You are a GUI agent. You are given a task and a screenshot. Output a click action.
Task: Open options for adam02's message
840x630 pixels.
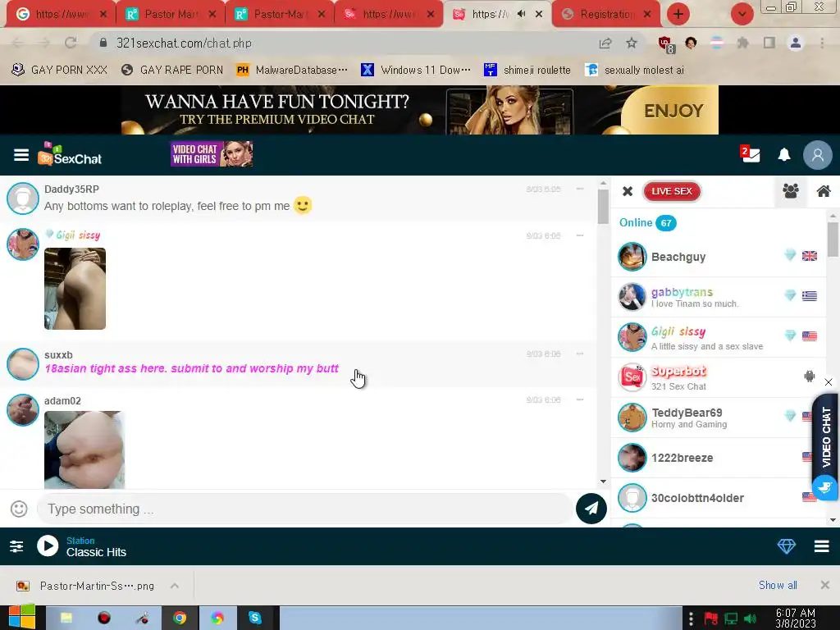tap(580, 399)
